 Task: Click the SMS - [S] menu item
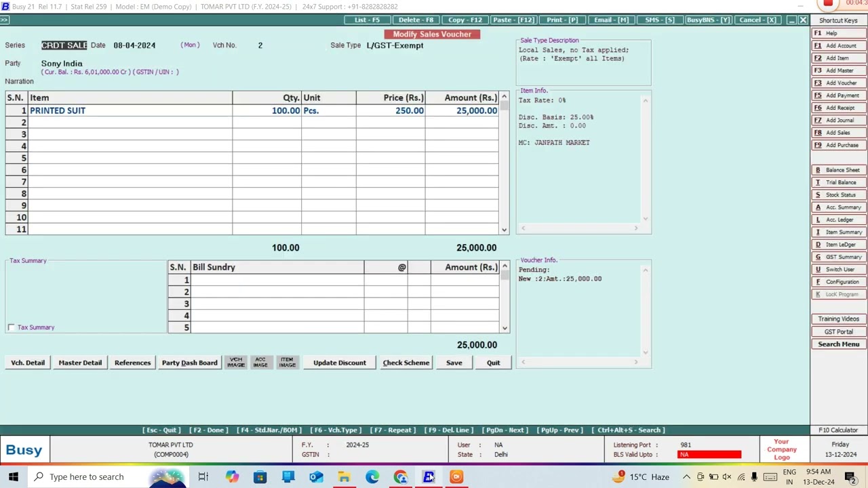[660, 20]
